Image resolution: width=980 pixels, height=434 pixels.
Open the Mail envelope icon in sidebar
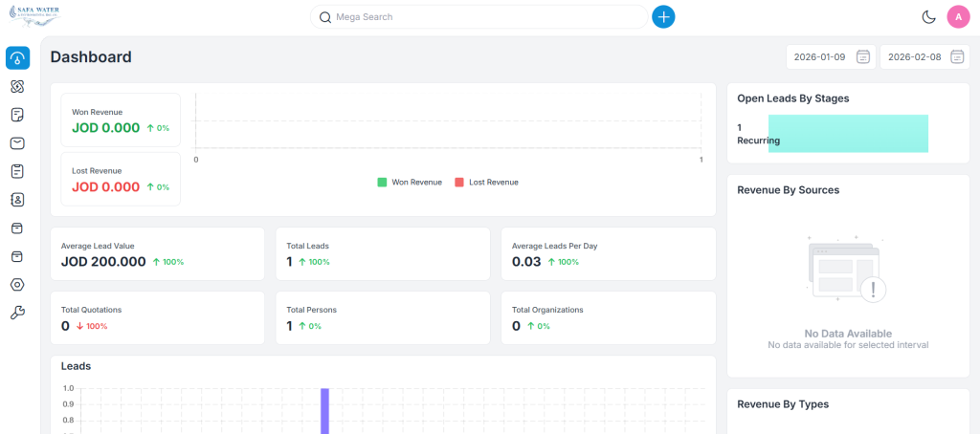tap(17, 143)
